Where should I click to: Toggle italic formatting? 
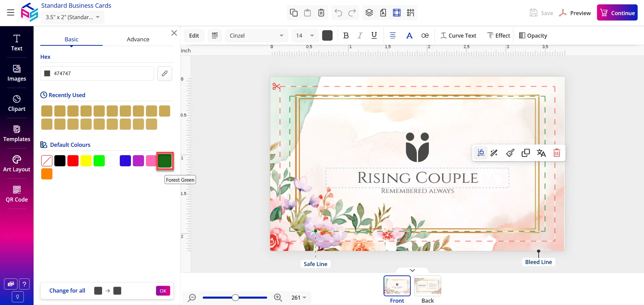tap(360, 35)
